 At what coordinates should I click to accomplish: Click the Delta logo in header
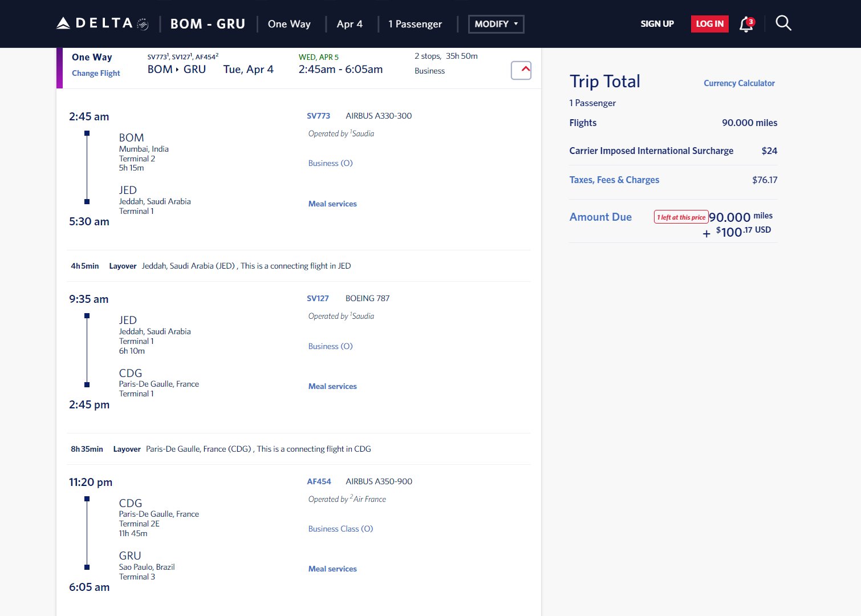click(x=103, y=23)
